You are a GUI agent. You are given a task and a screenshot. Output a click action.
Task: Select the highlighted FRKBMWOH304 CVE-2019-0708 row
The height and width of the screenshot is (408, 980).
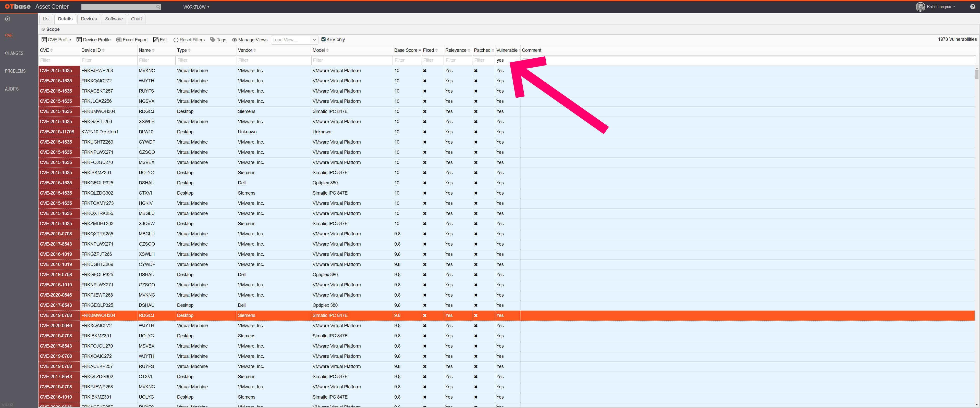click(506, 316)
